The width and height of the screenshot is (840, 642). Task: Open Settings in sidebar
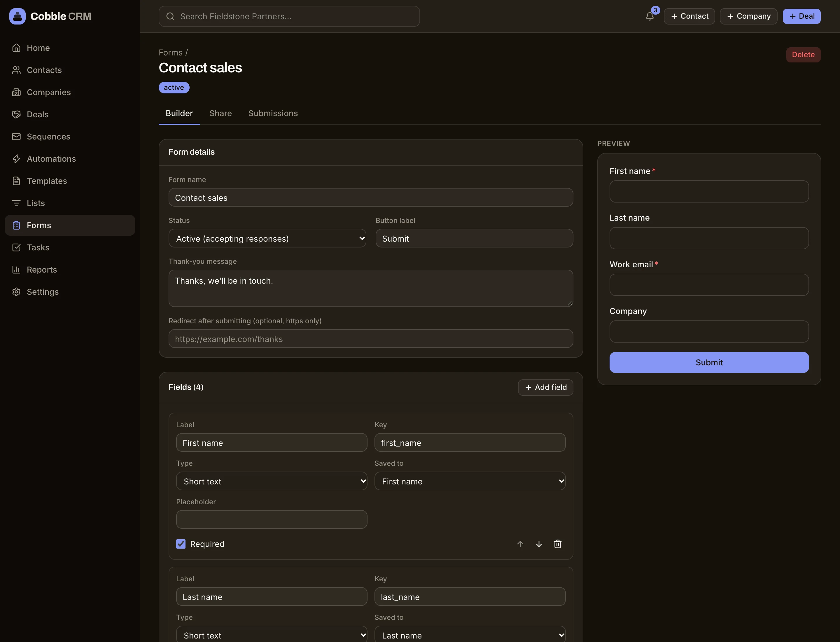(70, 292)
